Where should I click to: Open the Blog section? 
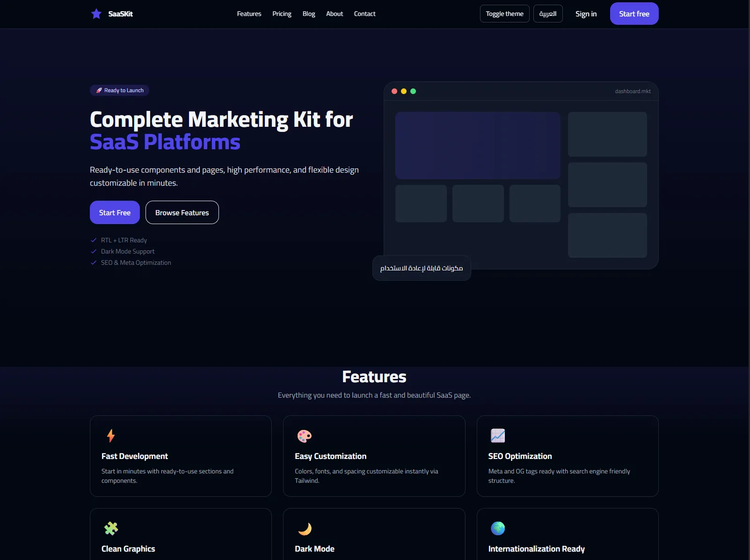[308, 14]
